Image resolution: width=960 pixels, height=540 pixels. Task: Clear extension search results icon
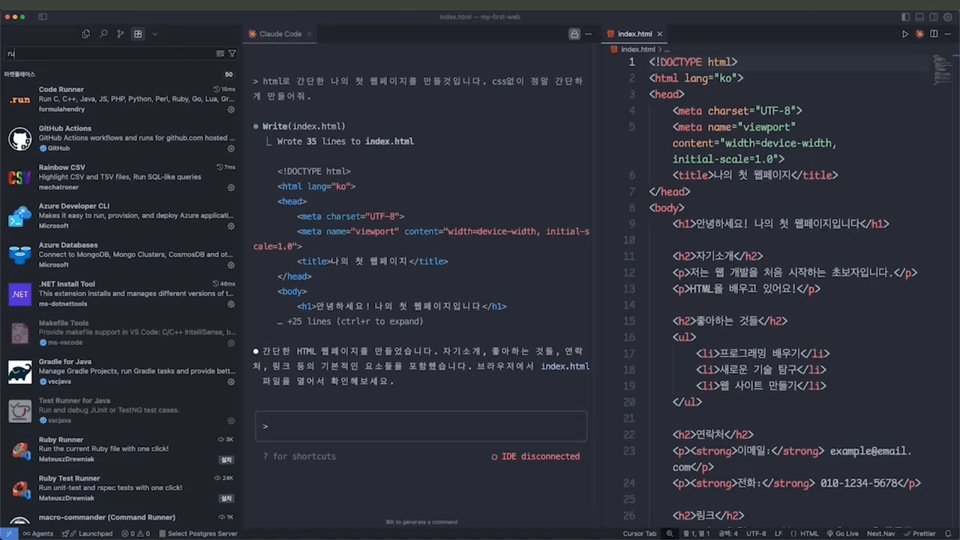pyautogui.click(x=220, y=54)
